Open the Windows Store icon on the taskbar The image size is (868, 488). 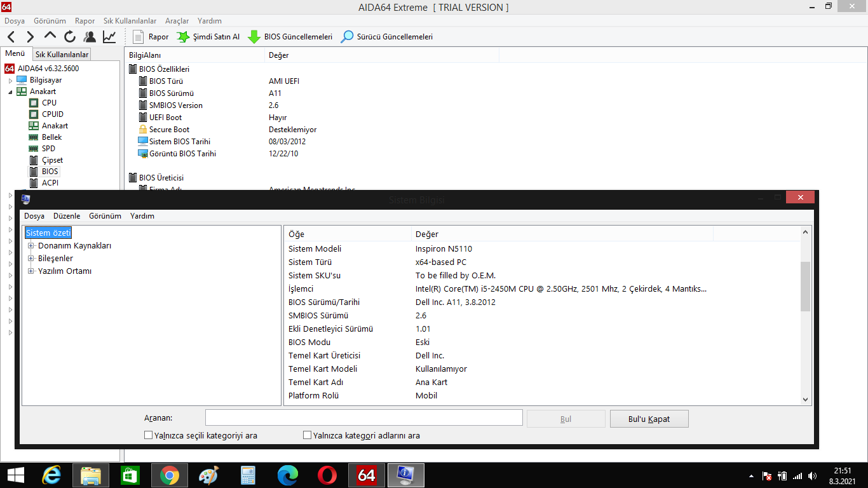(x=130, y=475)
